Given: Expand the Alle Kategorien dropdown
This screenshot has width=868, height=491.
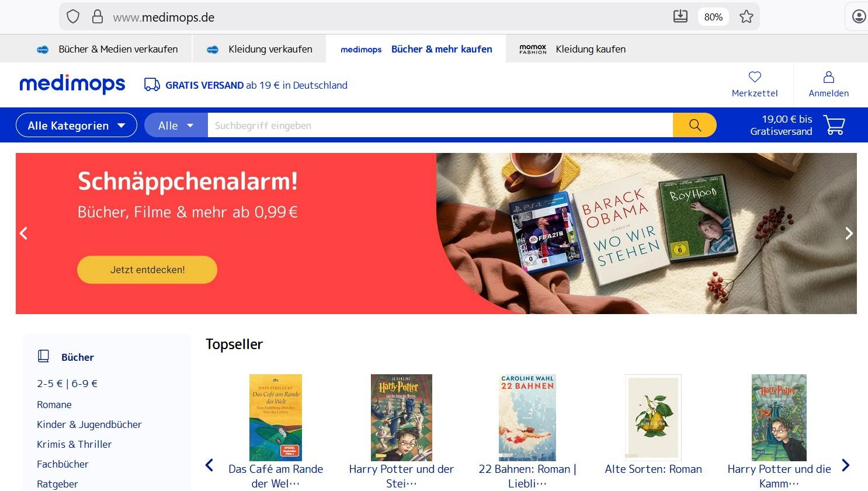Looking at the screenshot, I should [77, 125].
